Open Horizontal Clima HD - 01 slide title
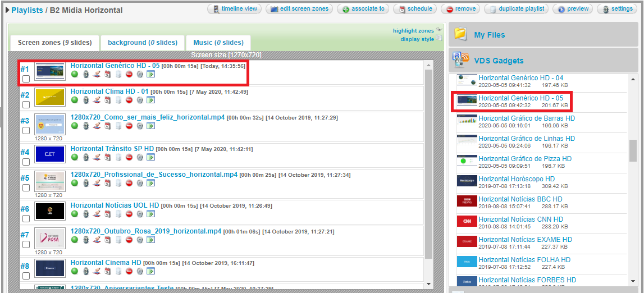This screenshot has width=644, height=293. (x=109, y=91)
